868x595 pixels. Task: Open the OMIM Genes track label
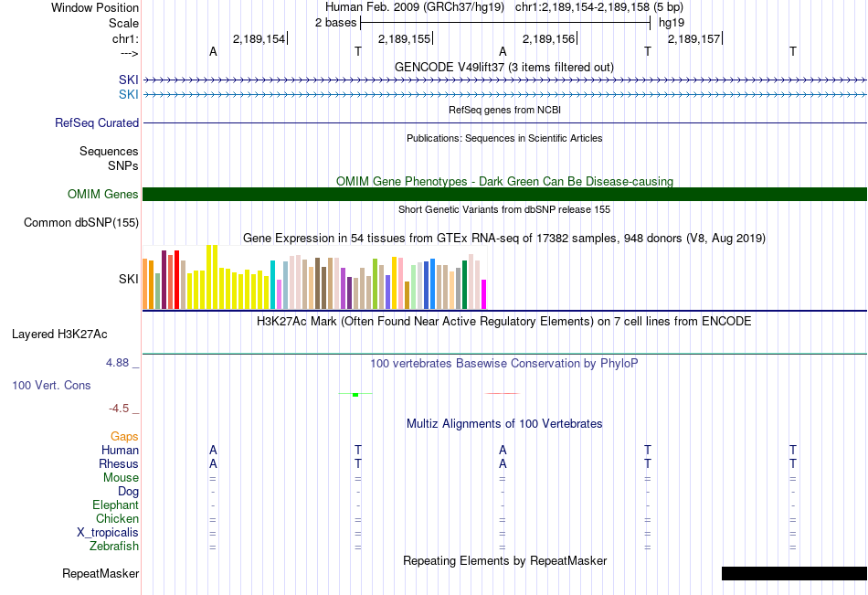(103, 194)
